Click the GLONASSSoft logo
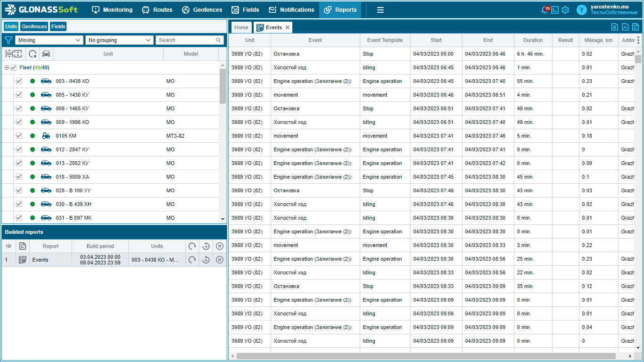The width and height of the screenshot is (644, 362). (41, 9)
